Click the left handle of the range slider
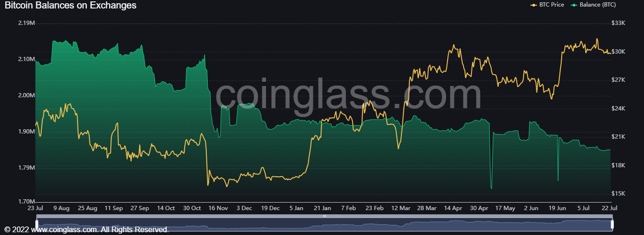Viewport: 644px width, 235px height. (37, 223)
